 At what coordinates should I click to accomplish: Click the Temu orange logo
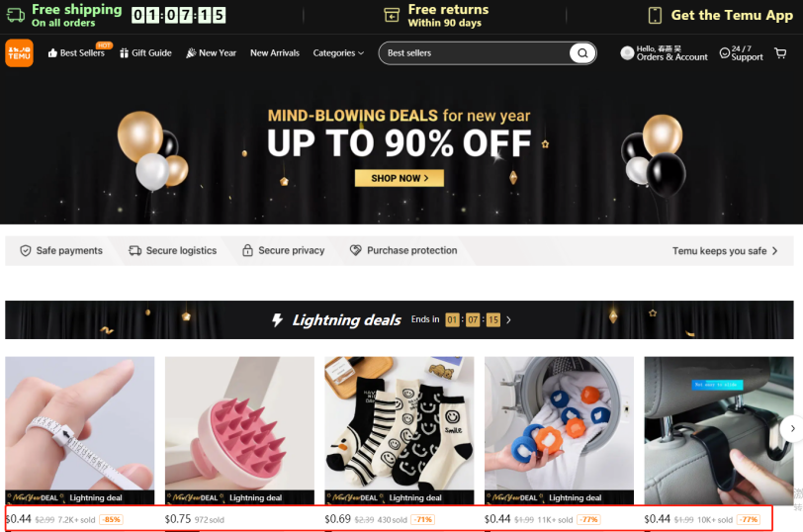[x=19, y=52]
